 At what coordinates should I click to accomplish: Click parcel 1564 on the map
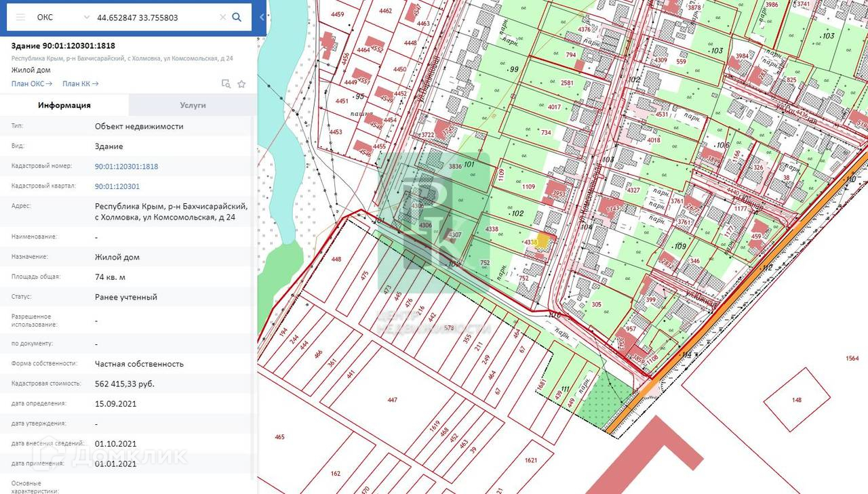coord(852,358)
